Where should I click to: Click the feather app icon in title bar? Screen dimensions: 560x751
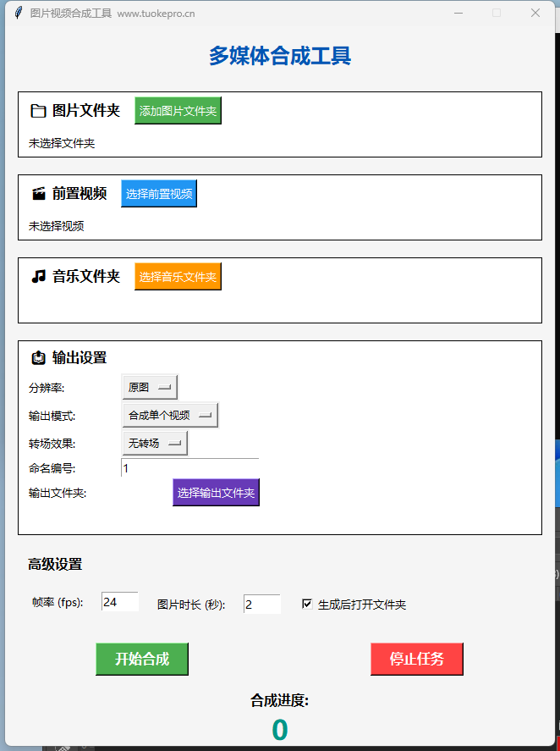(x=18, y=13)
